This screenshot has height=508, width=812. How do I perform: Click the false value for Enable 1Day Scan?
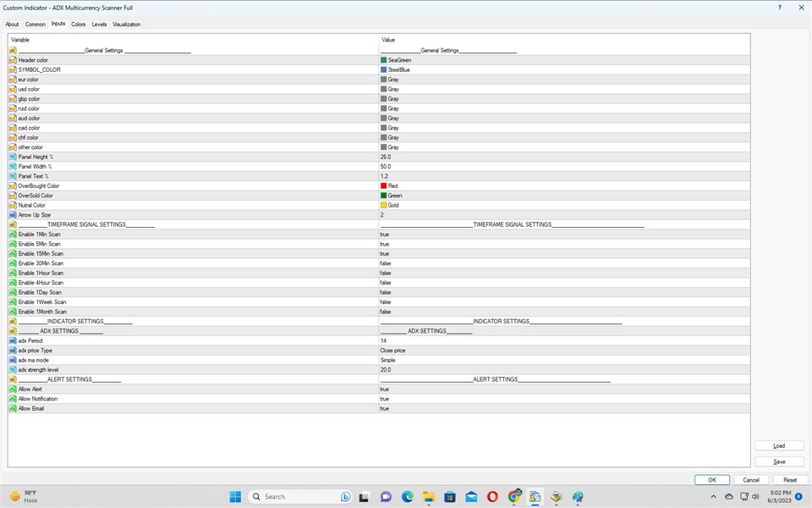386,292
